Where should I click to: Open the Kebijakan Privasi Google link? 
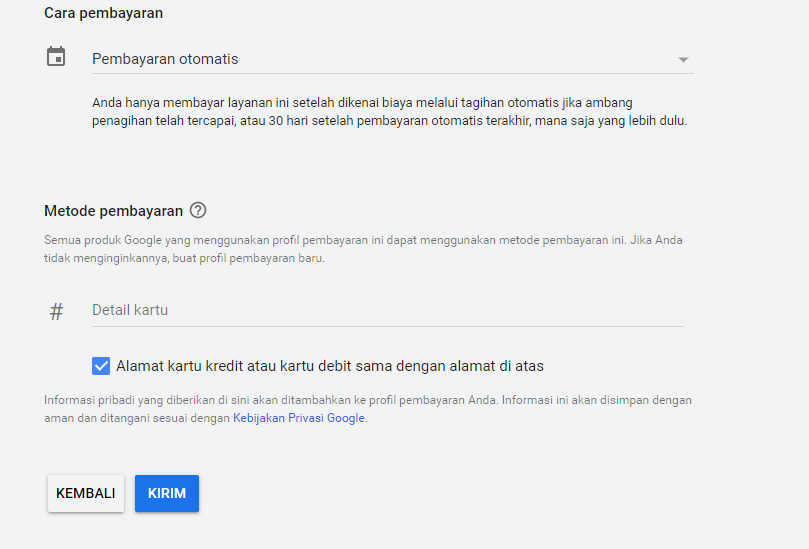pos(299,418)
